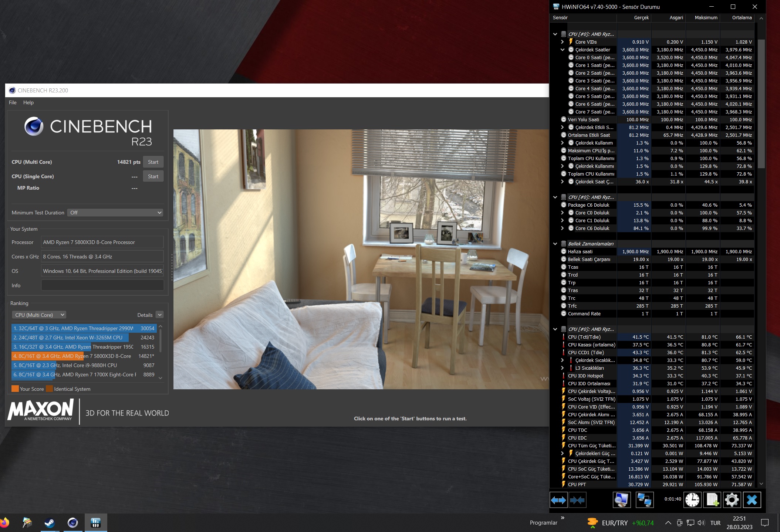Image resolution: width=780 pixels, height=532 pixels.
Task: Expand Core C0 Doluluk row
Action: pos(563,213)
